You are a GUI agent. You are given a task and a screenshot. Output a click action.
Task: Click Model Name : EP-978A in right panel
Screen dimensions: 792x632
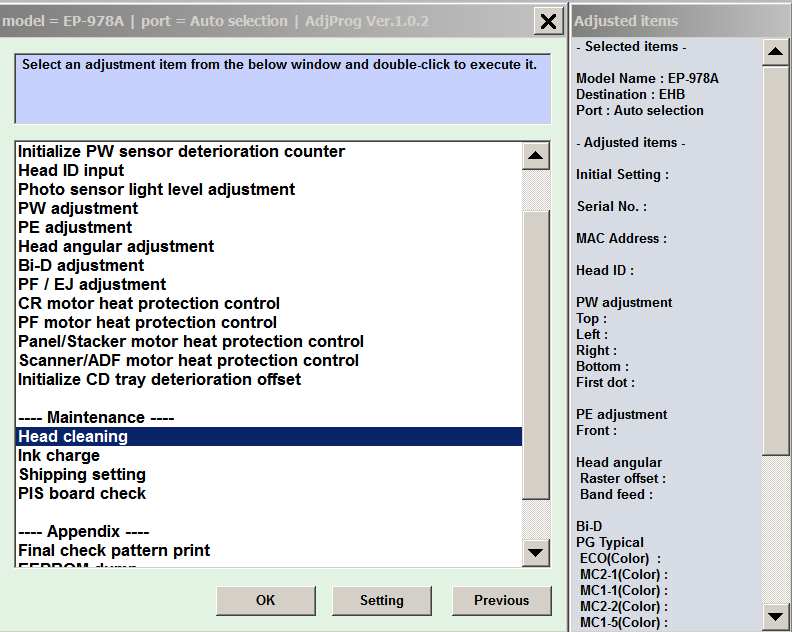pyautogui.click(x=647, y=78)
